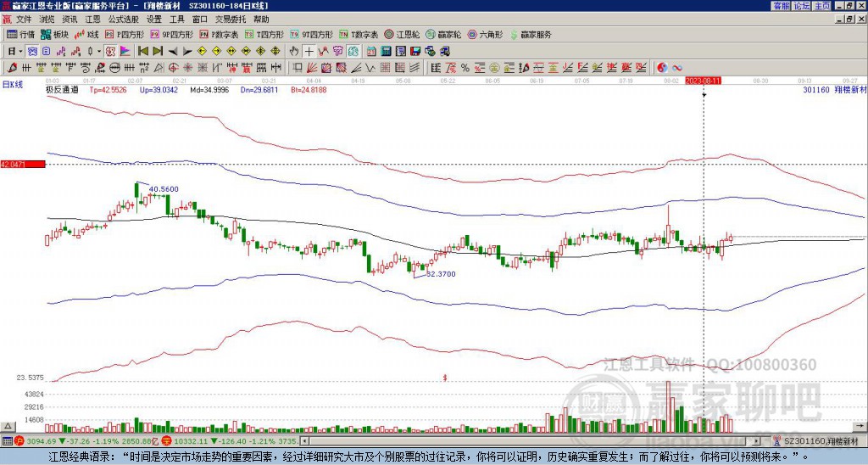The height and width of the screenshot is (465, 868).
Task: Click the right arrow button beside volume panel
Action: coord(860,426)
